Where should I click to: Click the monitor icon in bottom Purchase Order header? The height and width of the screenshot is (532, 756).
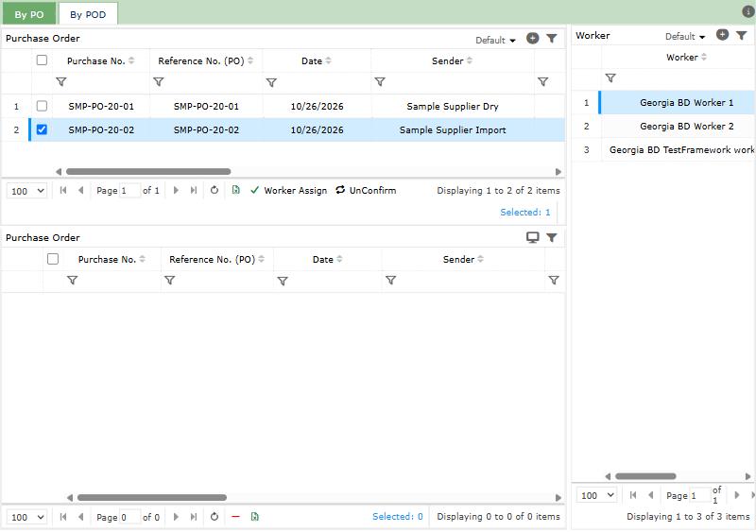tap(532, 237)
